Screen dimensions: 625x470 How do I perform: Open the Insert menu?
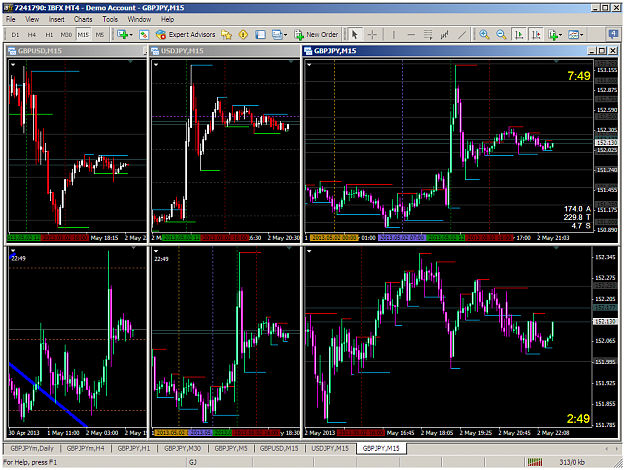pos(57,19)
